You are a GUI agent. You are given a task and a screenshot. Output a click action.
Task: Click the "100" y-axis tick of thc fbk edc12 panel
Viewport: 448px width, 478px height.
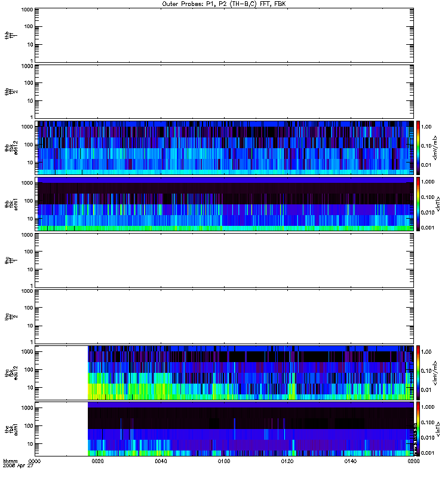point(29,370)
